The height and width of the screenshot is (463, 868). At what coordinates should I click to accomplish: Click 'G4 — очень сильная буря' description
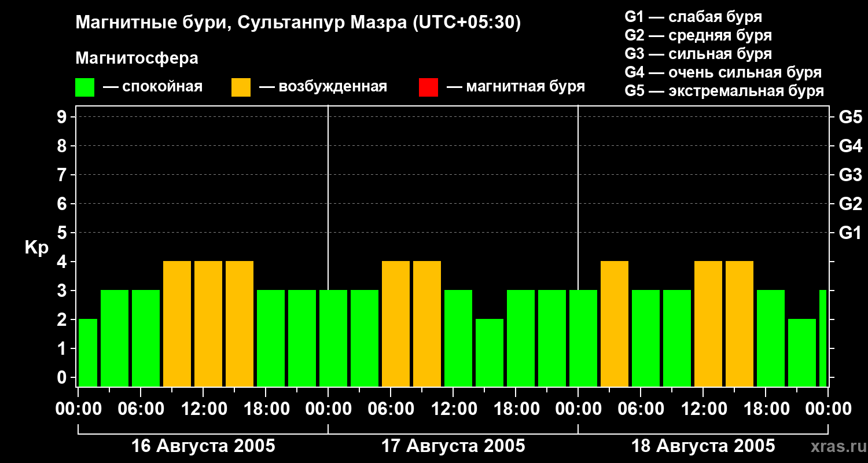(723, 72)
